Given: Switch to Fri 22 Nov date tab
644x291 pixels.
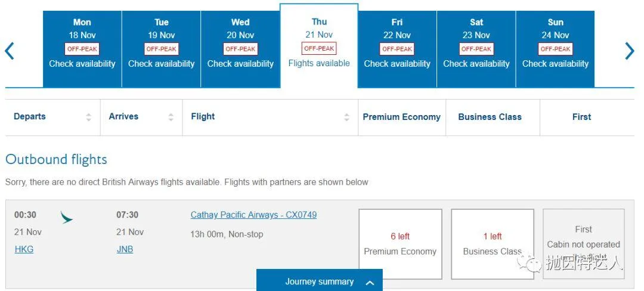Looking at the screenshot, I should click(397, 49).
